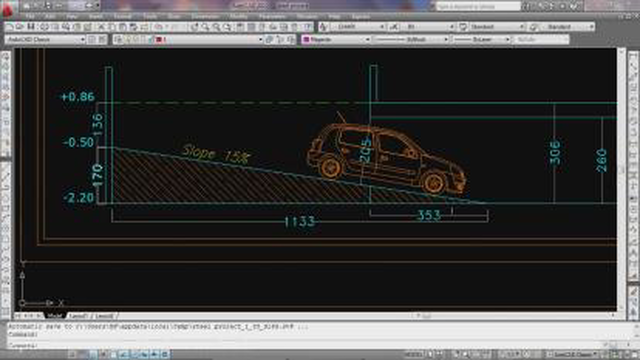
Task: Open the Text Style manager icon
Action: [x=323, y=27]
